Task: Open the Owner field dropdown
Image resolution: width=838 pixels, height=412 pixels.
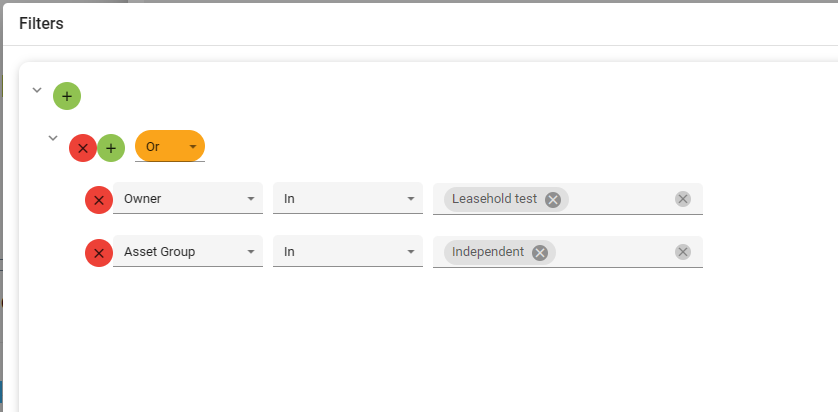Action: point(188,199)
